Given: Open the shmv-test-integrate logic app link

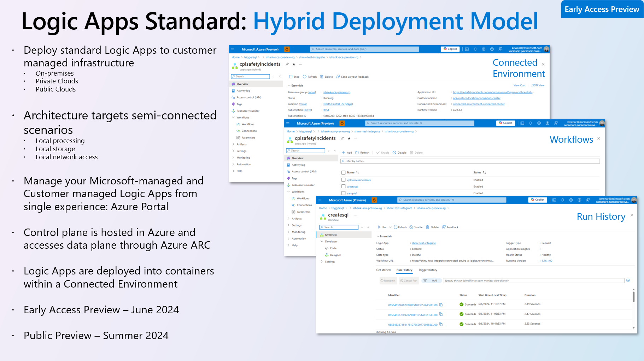Looking at the screenshot, I should pos(423,243).
